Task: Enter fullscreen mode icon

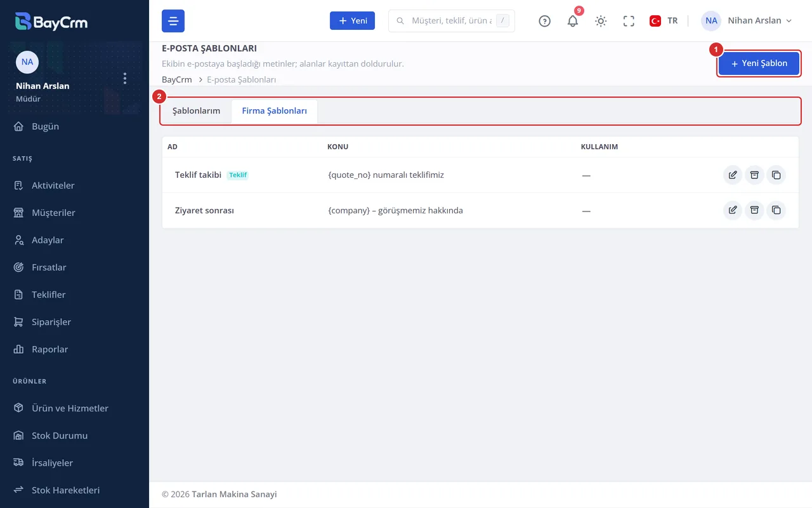Action: pos(629,21)
